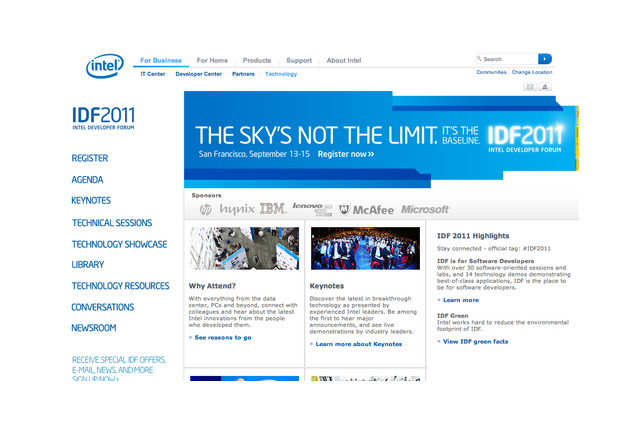This screenshot has width=640, height=426.
Task: Open the Communities link
Action: pos(491,72)
